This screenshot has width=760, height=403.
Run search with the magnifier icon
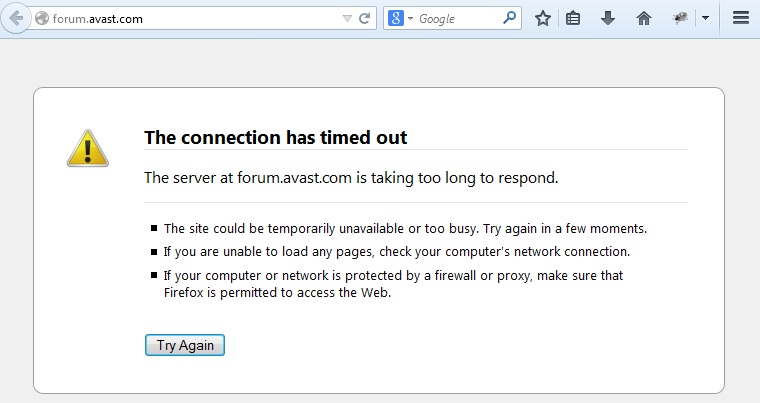(x=509, y=18)
